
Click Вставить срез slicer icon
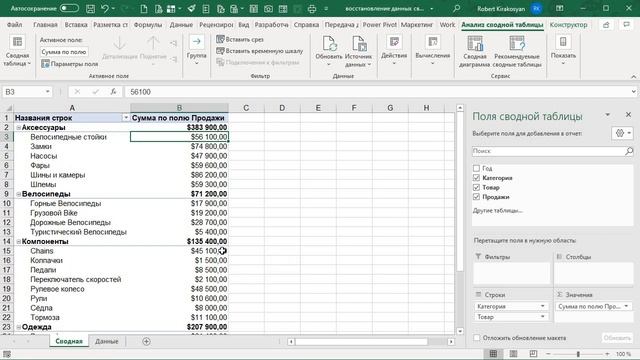pos(220,39)
